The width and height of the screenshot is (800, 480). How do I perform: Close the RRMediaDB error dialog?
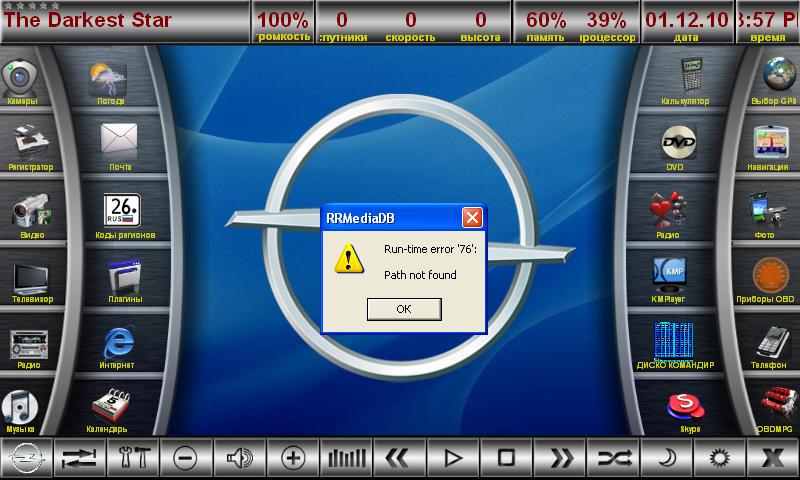[x=472, y=218]
